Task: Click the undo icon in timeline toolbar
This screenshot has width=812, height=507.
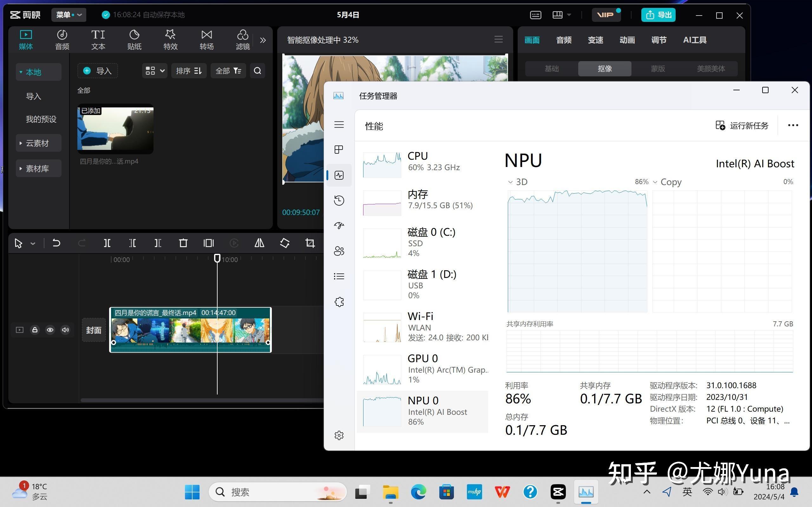Action: pyautogui.click(x=56, y=243)
